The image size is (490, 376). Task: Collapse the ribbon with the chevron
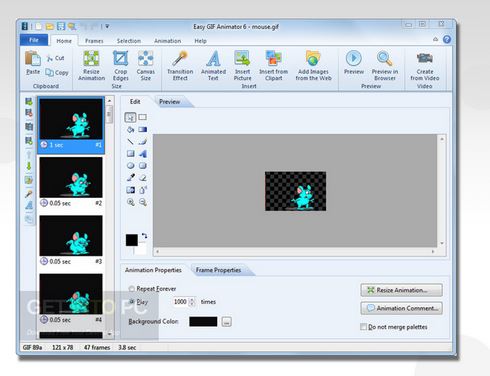pyautogui.click(x=435, y=39)
